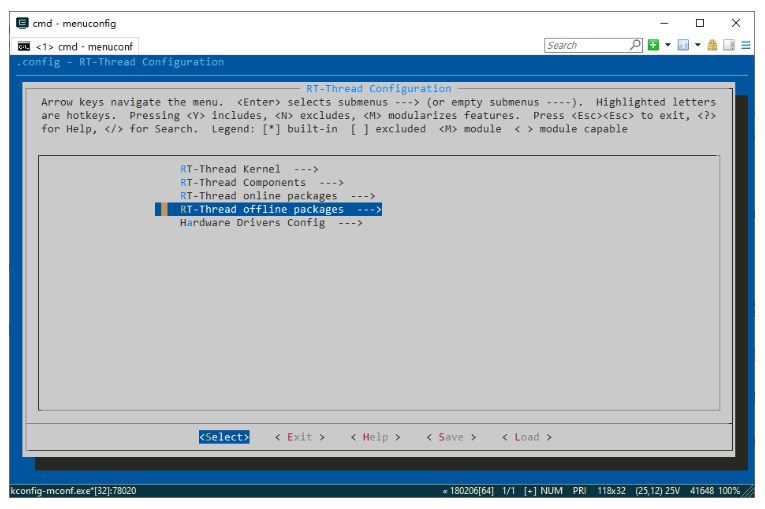This screenshot has width=765, height=509.
Task: Click the < Save > button
Action: (x=451, y=437)
